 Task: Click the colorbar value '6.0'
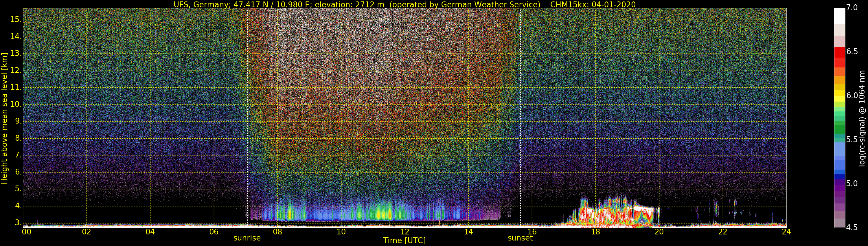click(x=852, y=96)
